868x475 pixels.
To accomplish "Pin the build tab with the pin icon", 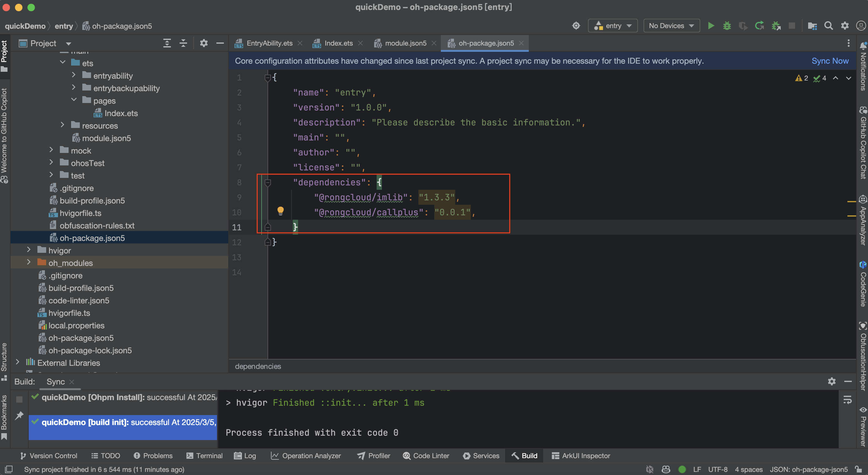I will click(19, 415).
